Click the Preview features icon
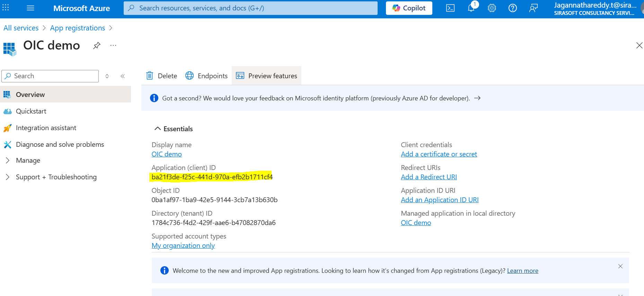 tap(240, 75)
